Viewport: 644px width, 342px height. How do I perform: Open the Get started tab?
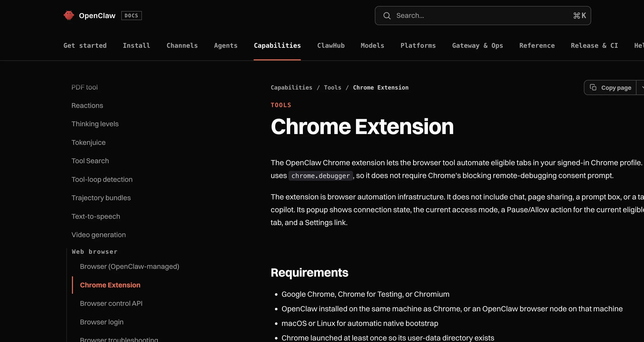85,46
